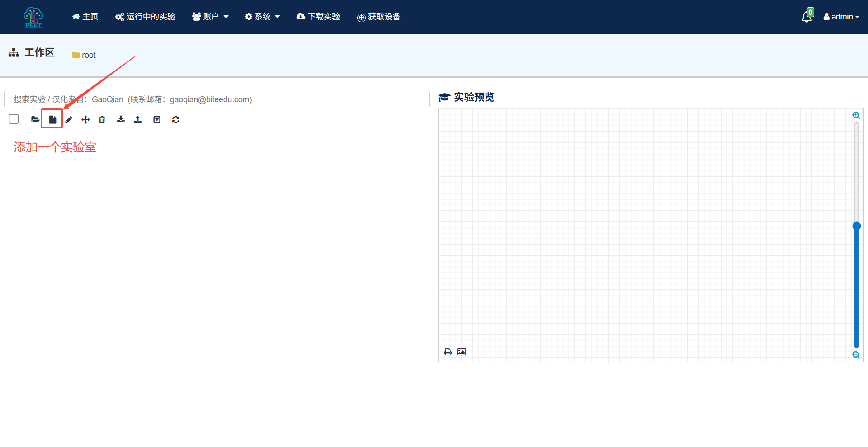The image size is (868, 447).
Task: Go to 主页 from the navigation bar
Action: pos(85,16)
